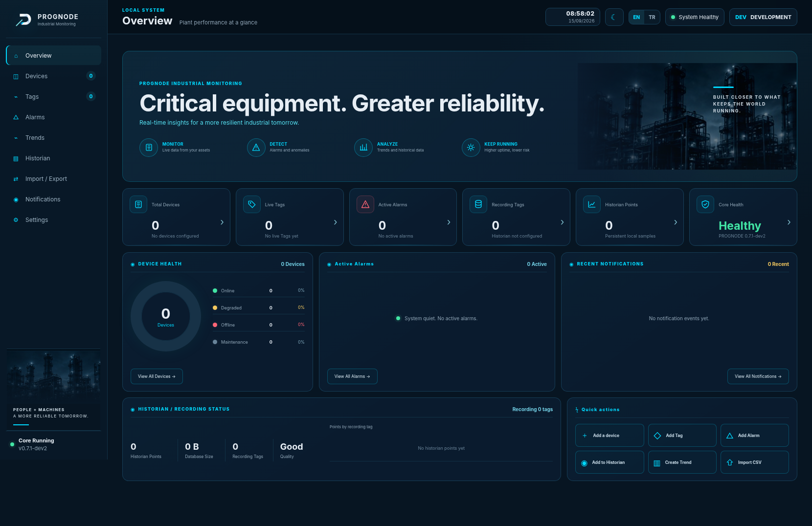Expand the Historian Points card chevron
Viewport: 812px width, 526px height.
click(x=676, y=222)
